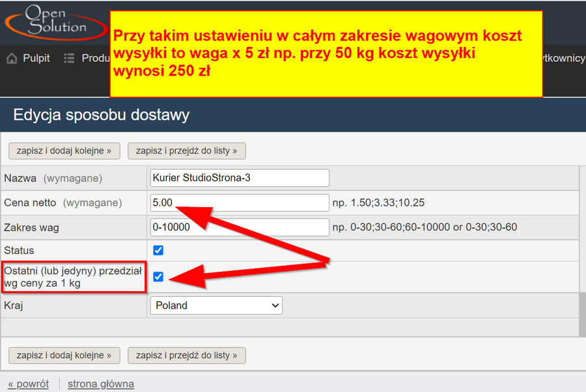
Task: Follow the 'strona główna' link
Action: (x=100, y=384)
